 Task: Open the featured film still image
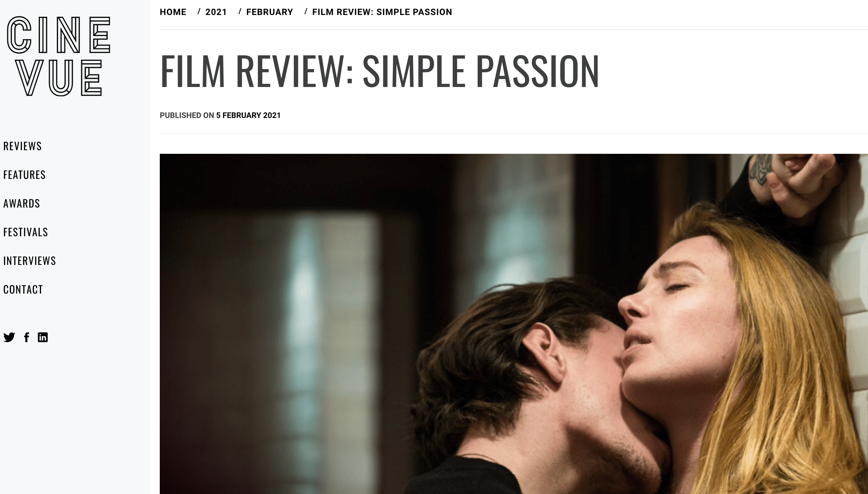click(514, 324)
